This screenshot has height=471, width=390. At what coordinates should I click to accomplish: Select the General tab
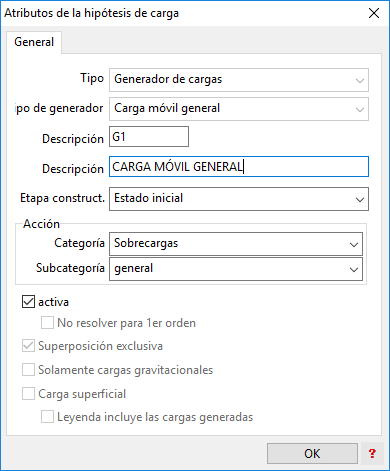click(x=34, y=42)
